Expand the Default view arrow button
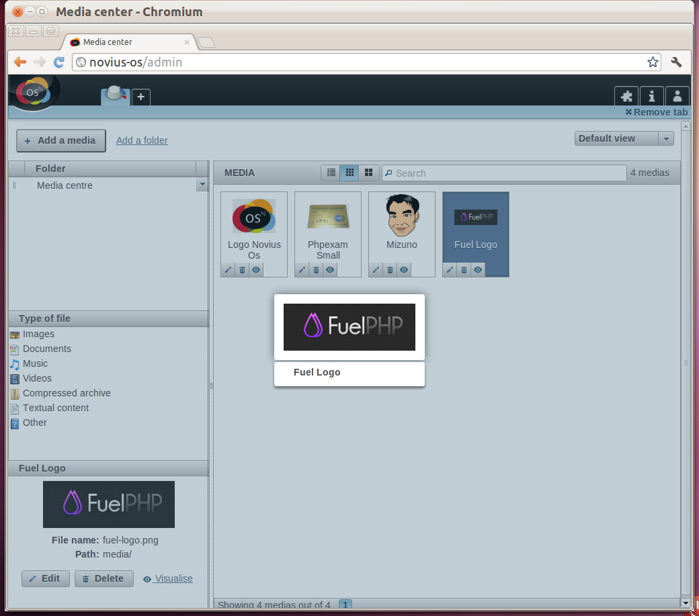This screenshot has height=616, width=699. 666,138
